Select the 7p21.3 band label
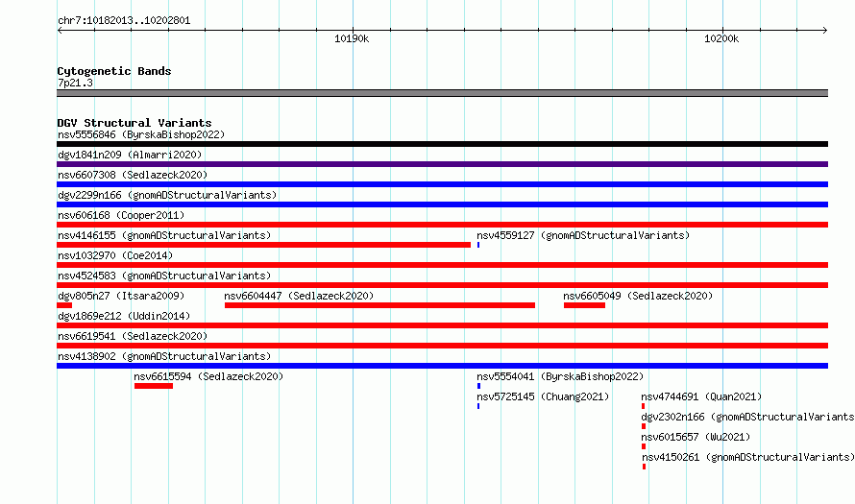This screenshot has width=855, height=504. (x=75, y=83)
